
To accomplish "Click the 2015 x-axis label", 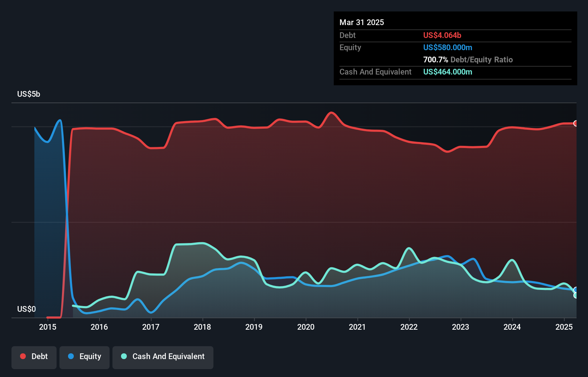I will (48, 327).
